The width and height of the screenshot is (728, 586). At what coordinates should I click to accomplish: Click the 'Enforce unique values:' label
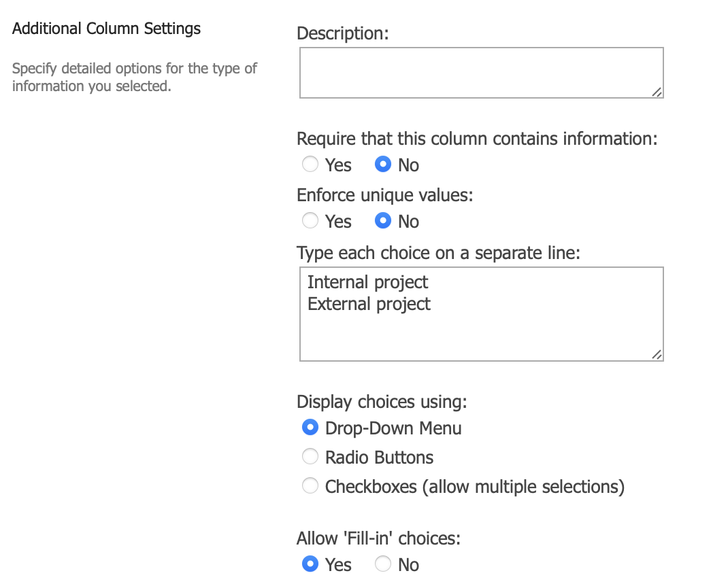pyautogui.click(x=385, y=195)
